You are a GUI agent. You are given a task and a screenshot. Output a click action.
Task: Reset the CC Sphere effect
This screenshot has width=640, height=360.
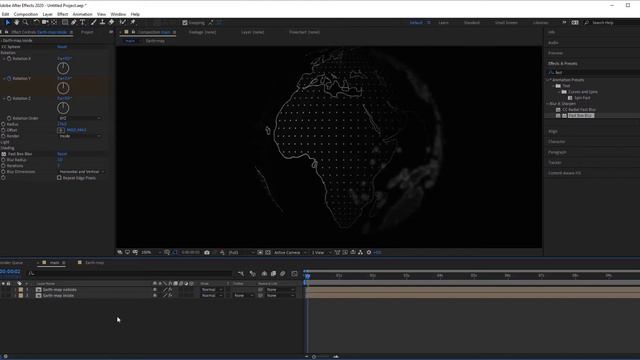click(62, 47)
